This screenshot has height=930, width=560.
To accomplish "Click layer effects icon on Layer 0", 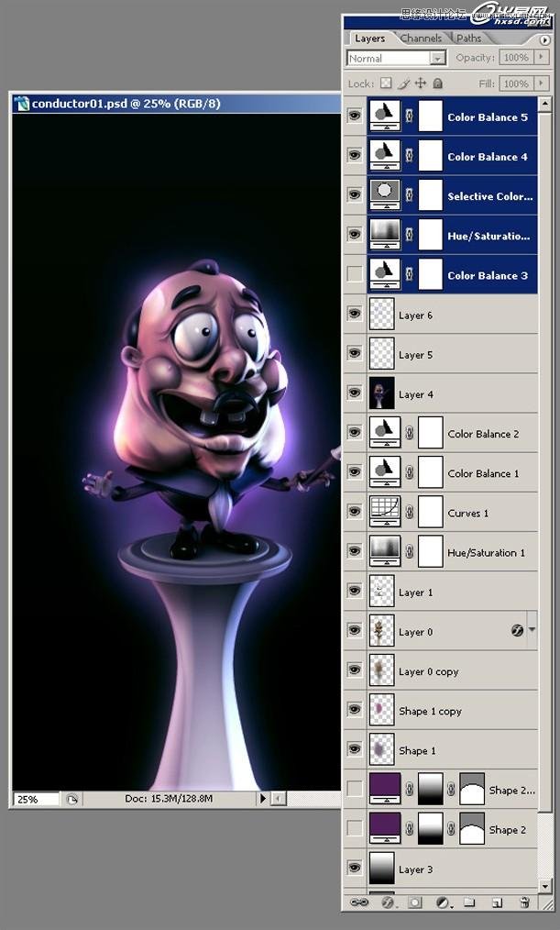I will click(517, 630).
